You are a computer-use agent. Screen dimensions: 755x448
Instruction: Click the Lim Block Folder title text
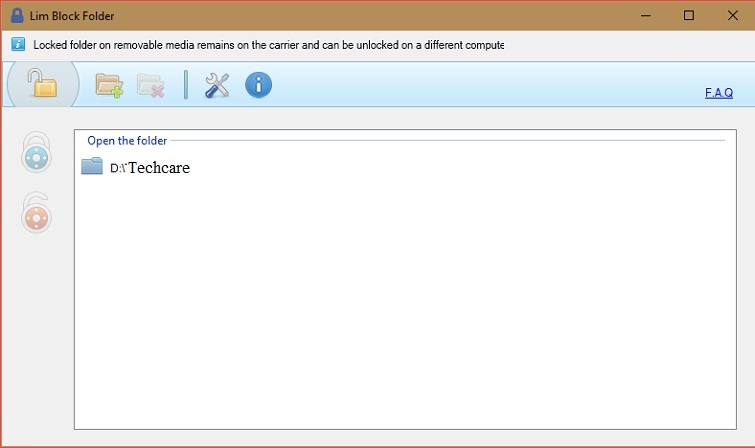[72, 16]
